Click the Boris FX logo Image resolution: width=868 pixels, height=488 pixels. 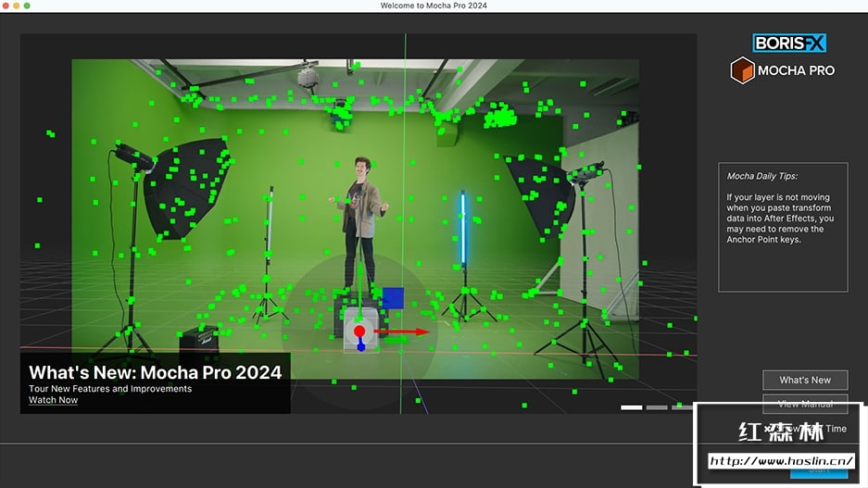789,43
